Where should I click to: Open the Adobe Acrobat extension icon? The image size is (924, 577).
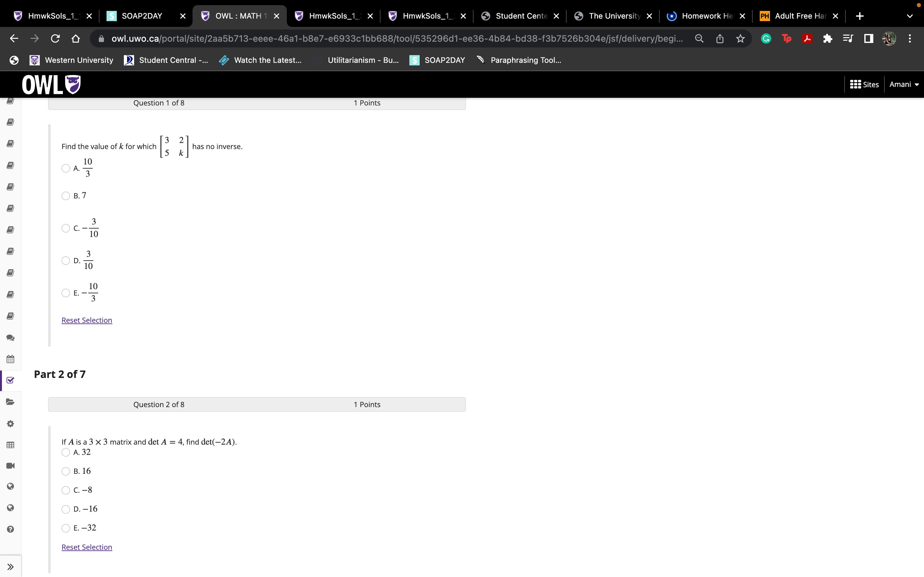point(807,38)
